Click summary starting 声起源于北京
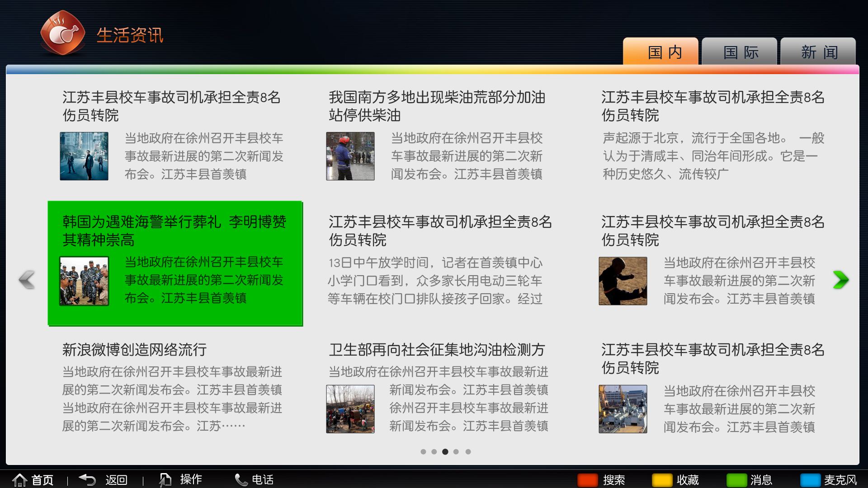The width and height of the screenshot is (868, 488). pos(714,156)
